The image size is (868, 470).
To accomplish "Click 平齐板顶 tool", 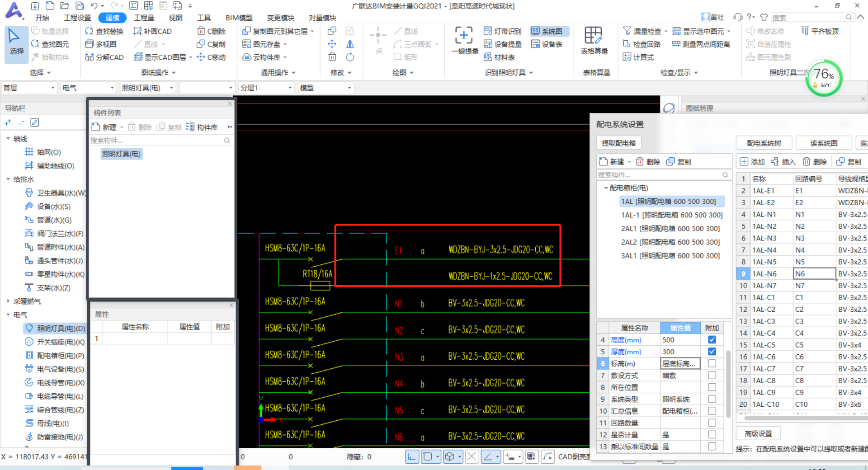I will tap(820, 31).
